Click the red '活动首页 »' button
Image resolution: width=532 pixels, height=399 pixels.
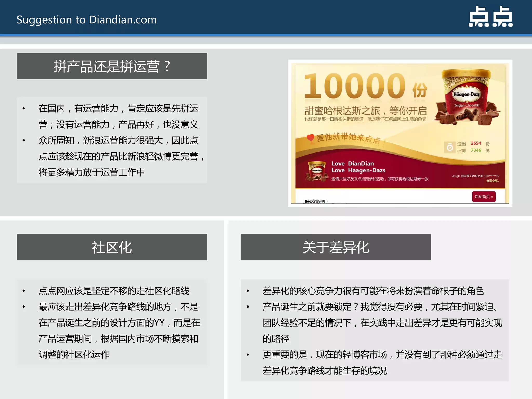point(484,197)
